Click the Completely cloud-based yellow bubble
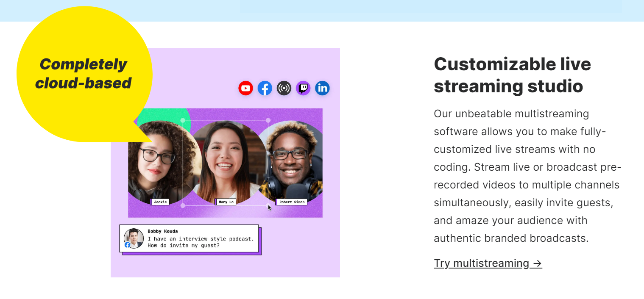This screenshot has width=644, height=299. click(84, 74)
